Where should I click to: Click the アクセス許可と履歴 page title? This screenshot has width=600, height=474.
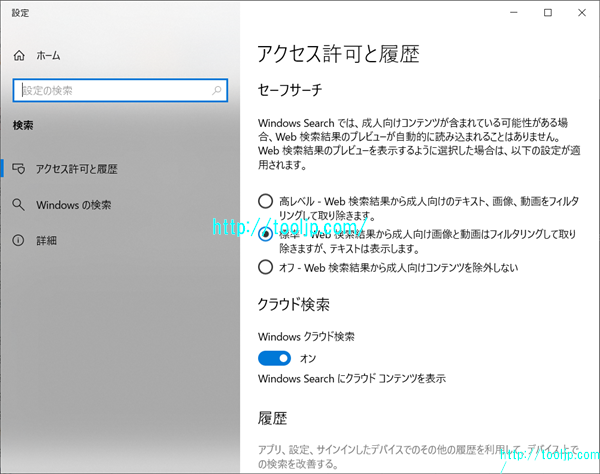click(x=339, y=54)
